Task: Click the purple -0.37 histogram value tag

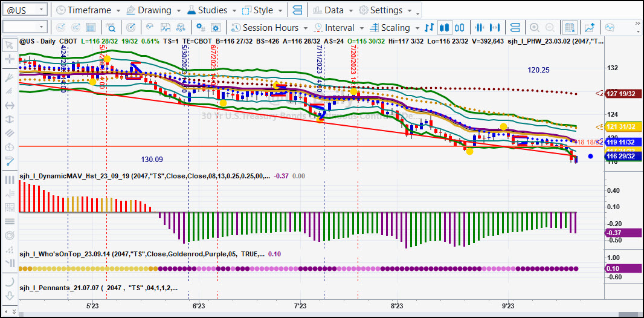Action: pos(623,233)
